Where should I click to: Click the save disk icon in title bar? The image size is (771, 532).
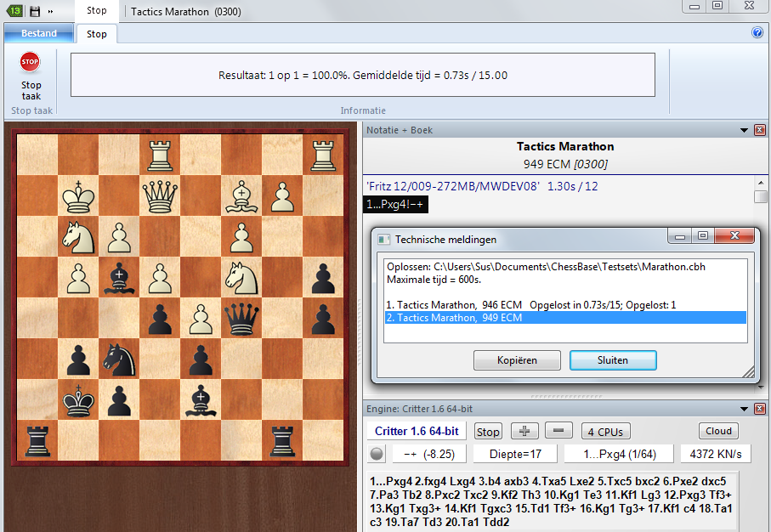coord(35,11)
